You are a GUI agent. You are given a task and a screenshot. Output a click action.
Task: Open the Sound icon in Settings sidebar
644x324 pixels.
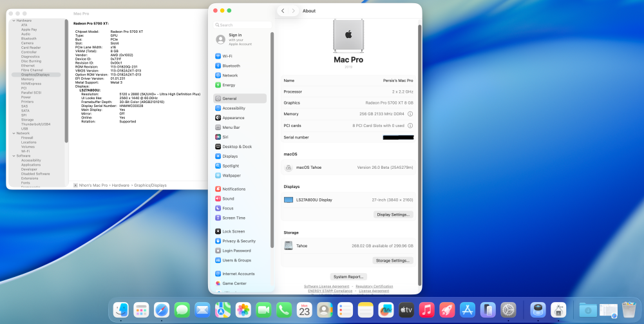218,199
